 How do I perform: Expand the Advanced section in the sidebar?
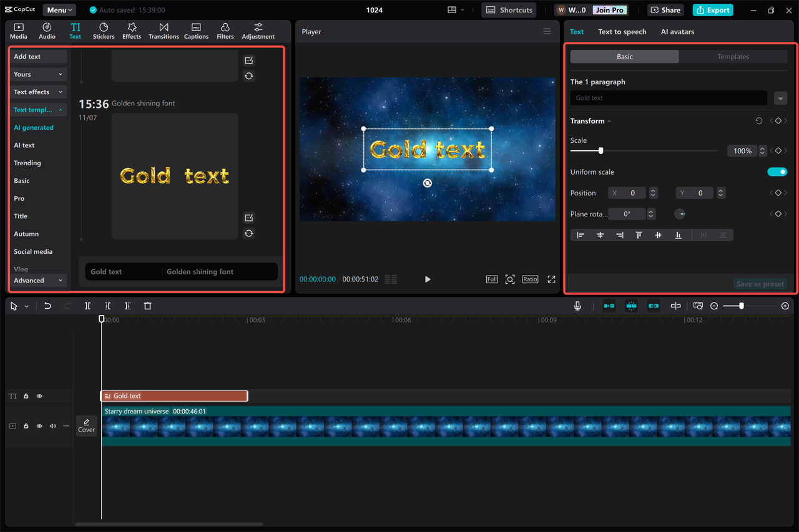(x=39, y=280)
